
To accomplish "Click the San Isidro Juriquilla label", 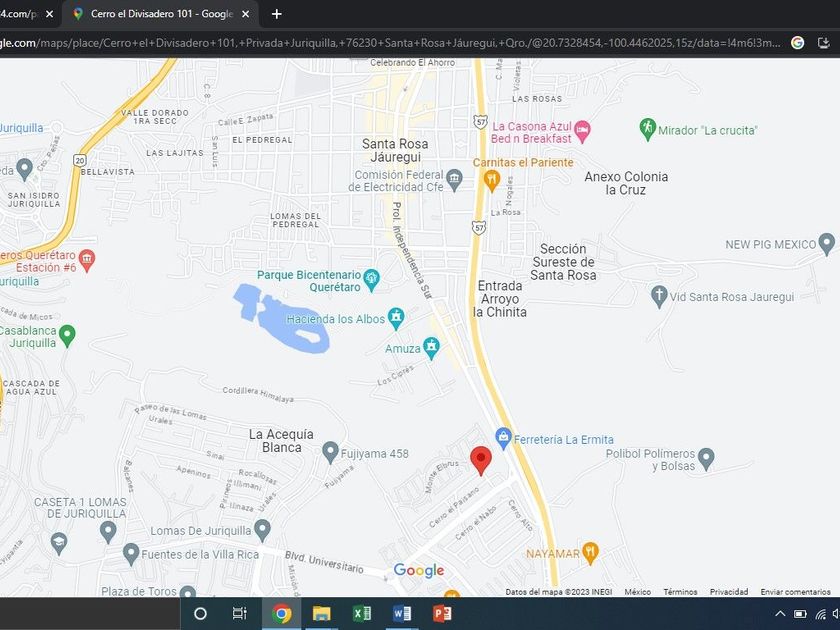I will coord(34,200).
